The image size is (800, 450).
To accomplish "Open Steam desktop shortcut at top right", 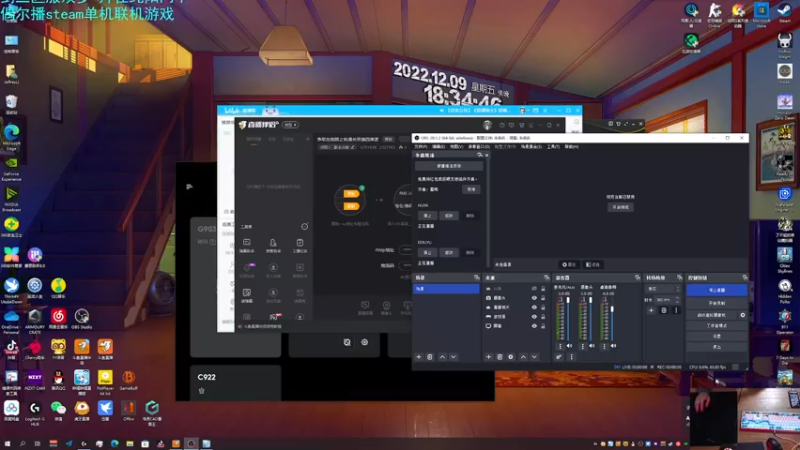I will pos(785,13).
